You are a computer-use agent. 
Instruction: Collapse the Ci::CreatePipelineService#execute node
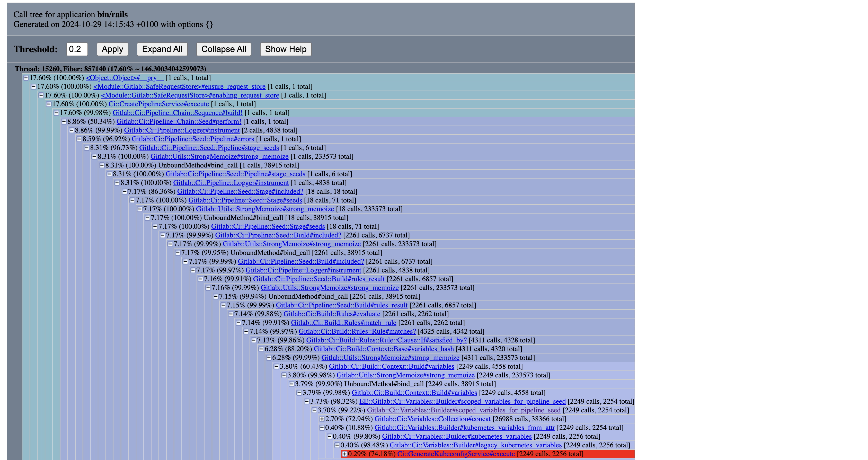tap(49, 104)
